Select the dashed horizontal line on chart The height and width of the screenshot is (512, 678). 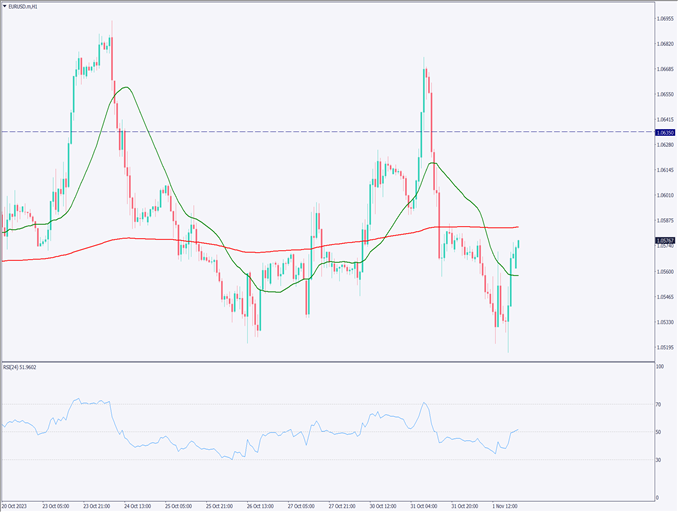(x=300, y=132)
